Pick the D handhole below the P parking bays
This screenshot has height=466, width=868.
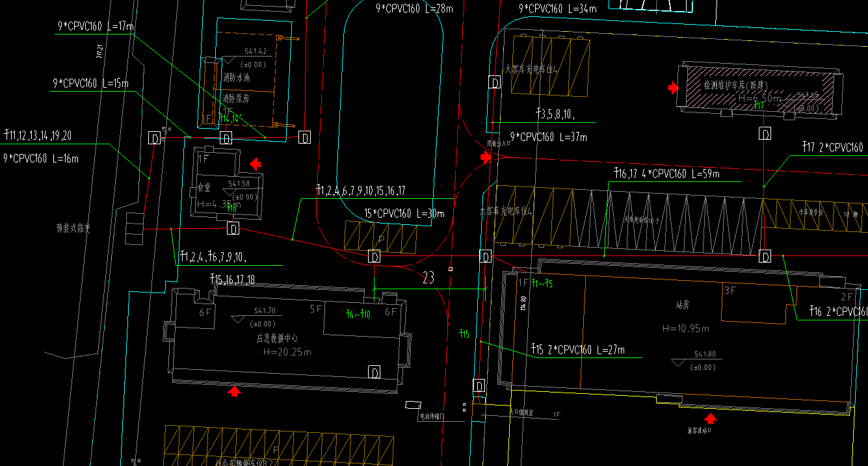point(375,257)
